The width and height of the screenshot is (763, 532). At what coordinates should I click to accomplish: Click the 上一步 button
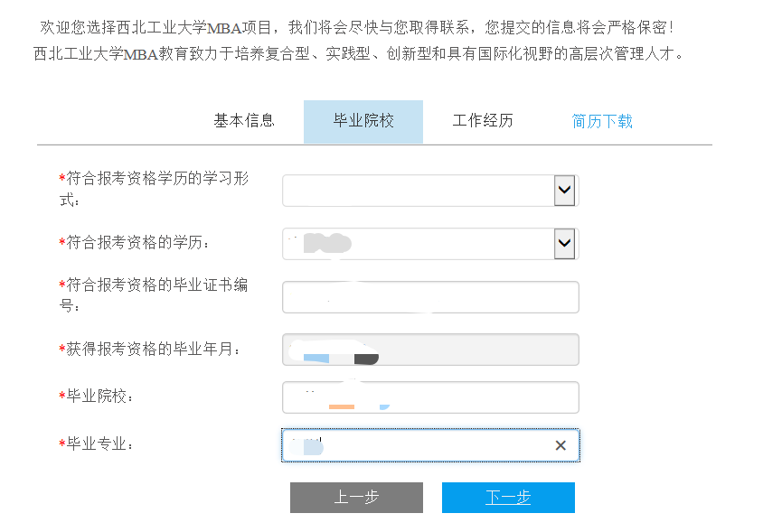356,498
